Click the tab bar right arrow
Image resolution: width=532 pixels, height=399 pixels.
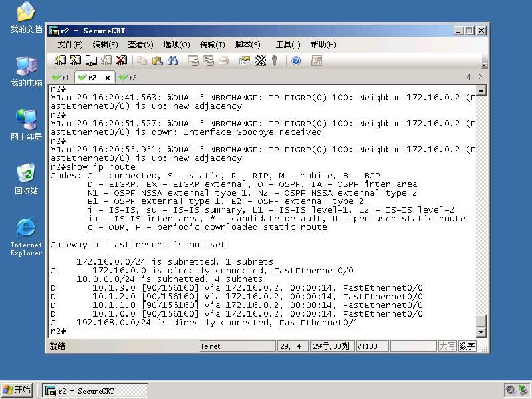pyautogui.click(x=480, y=77)
